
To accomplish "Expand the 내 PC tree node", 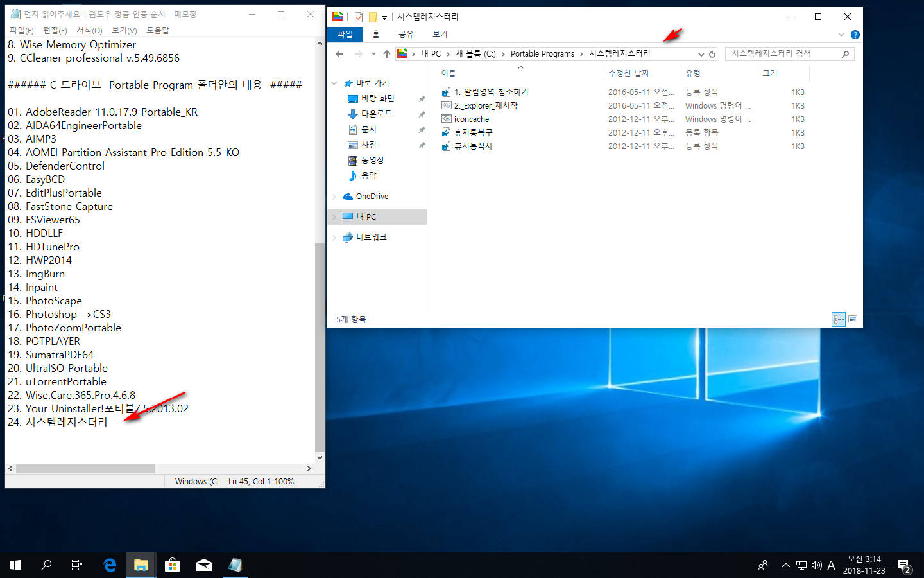I will [x=334, y=217].
